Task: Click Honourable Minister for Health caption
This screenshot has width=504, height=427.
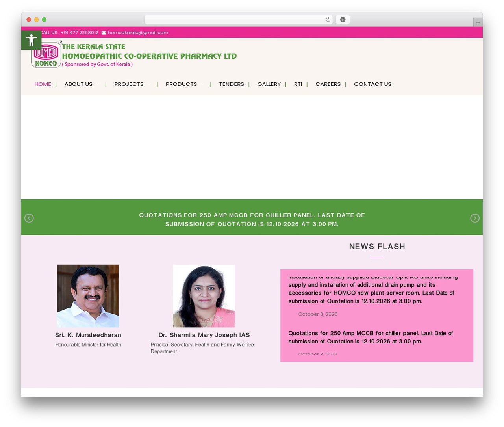Action: [x=88, y=345]
